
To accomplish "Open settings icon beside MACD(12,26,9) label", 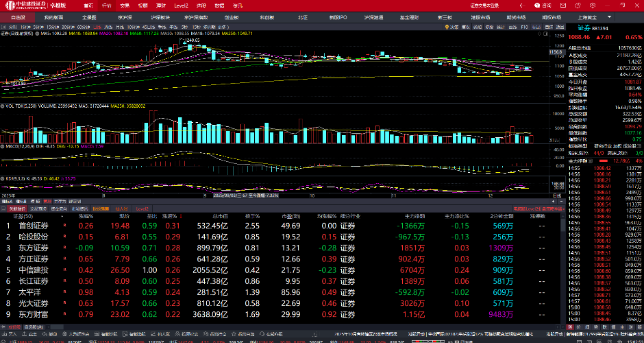I will (x=3, y=146).
